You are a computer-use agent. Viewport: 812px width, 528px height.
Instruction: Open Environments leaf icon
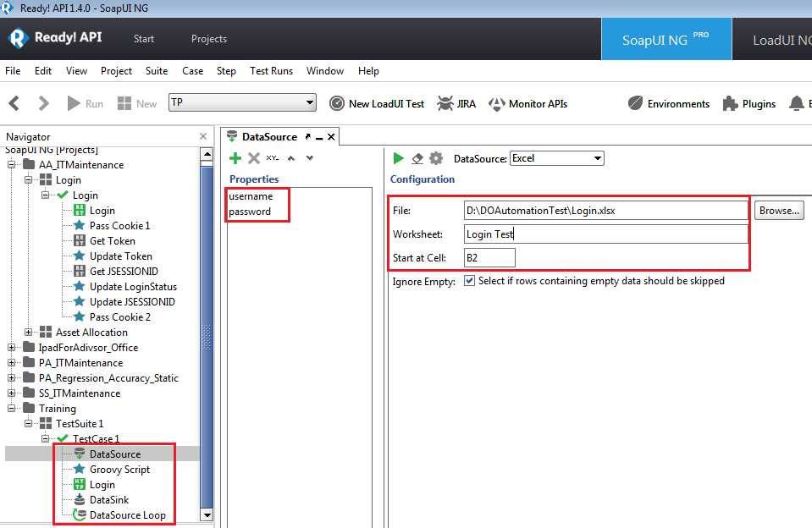635,103
